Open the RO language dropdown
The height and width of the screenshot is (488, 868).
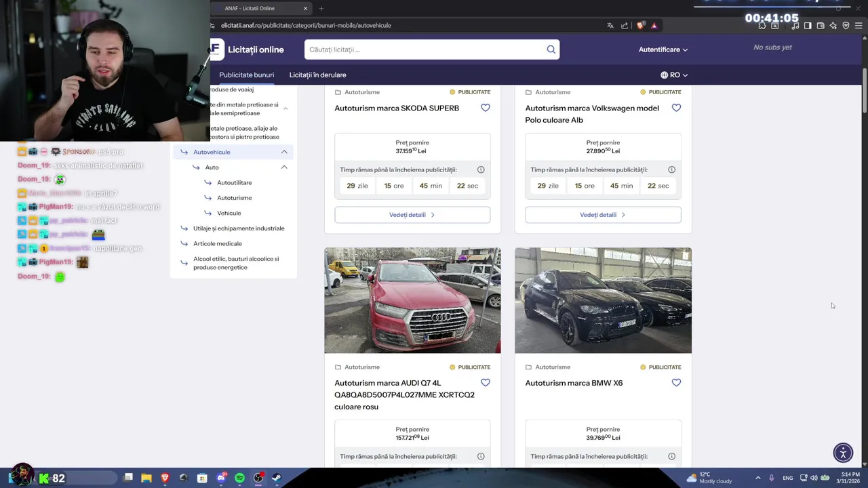coord(674,75)
